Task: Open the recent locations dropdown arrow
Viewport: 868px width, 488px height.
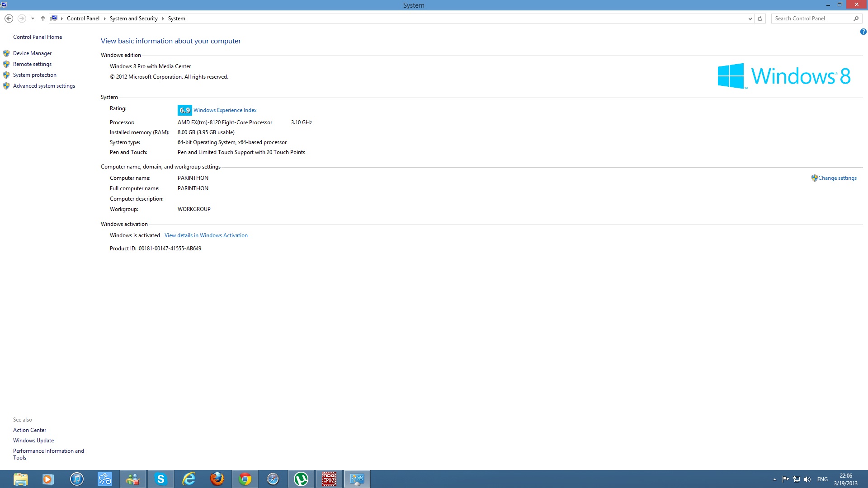Action: 33,19
